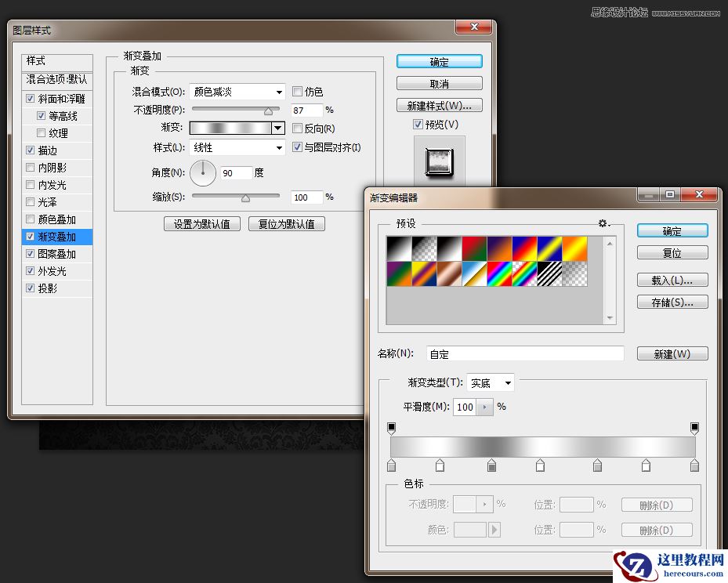Enable the 反向 reverse gradient checkbox
This screenshot has width=728, height=583.
click(x=295, y=128)
